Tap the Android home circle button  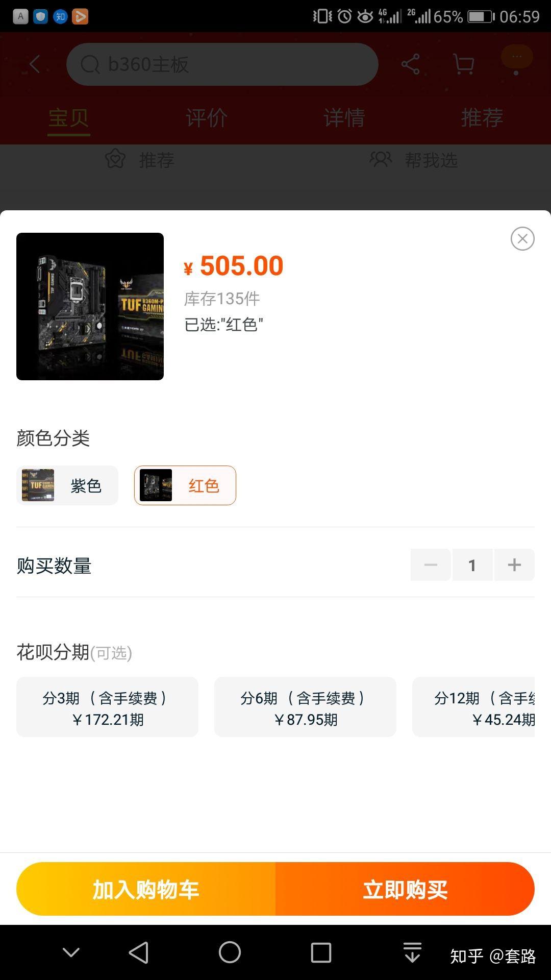230,952
